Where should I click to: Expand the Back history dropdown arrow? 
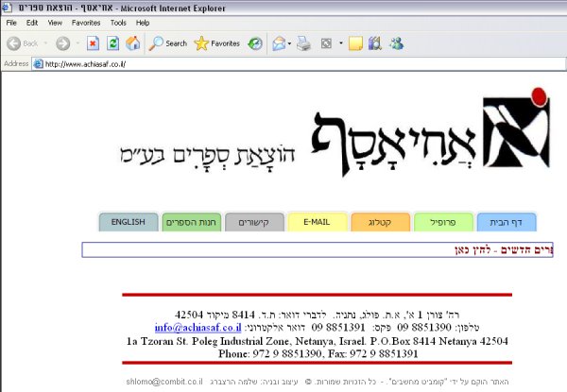point(45,43)
